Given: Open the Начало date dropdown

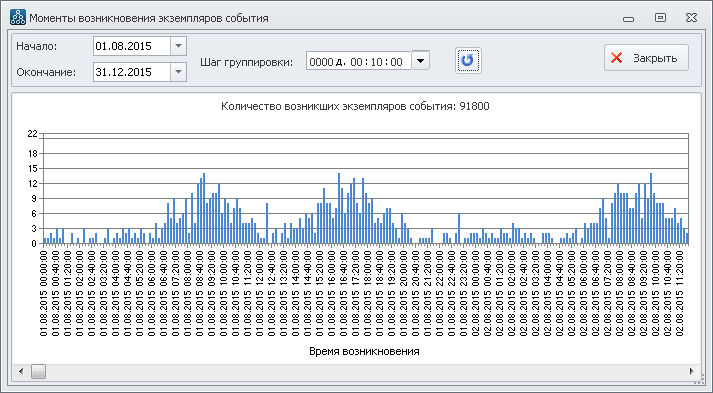Looking at the screenshot, I should click(178, 46).
